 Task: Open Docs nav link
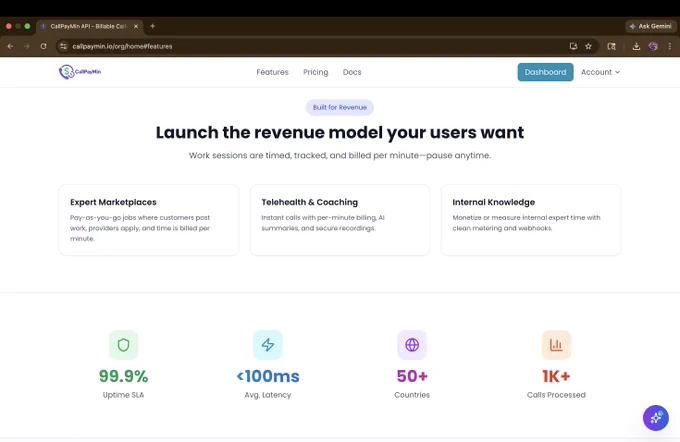[x=352, y=72]
